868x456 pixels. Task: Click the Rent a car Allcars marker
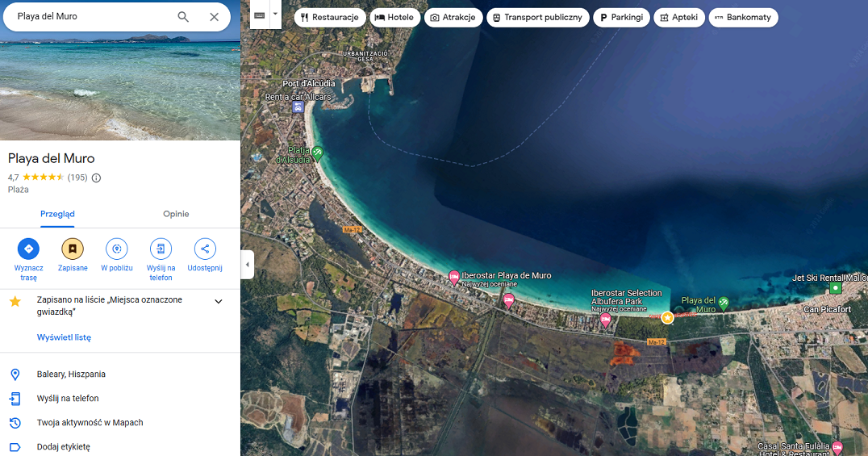(298, 107)
